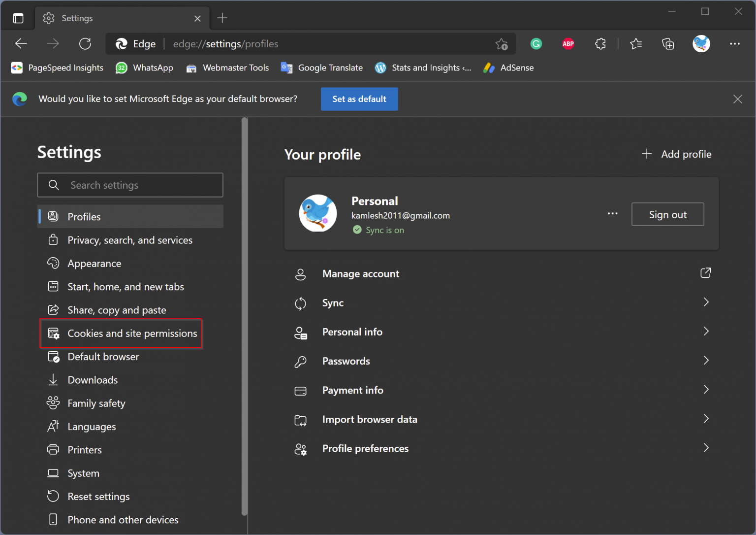Image resolution: width=756 pixels, height=535 pixels.
Task: Open WhatsApp from the favorites bar
Action: (144, 67)
